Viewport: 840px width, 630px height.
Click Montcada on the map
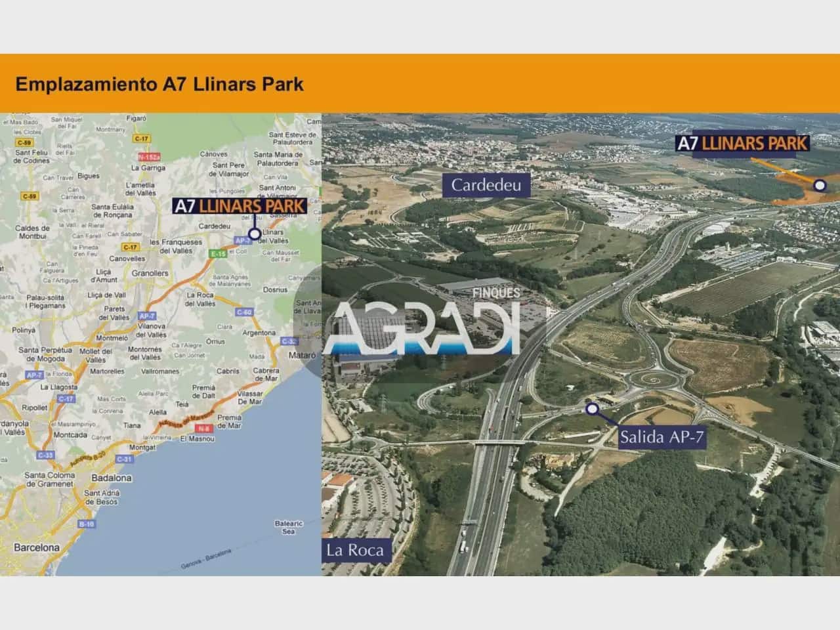pos(71,435)
